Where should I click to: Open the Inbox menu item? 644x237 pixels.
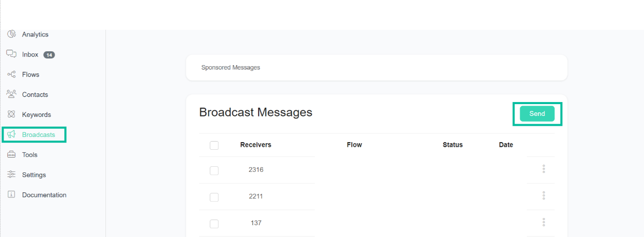[x=30, y=54]
